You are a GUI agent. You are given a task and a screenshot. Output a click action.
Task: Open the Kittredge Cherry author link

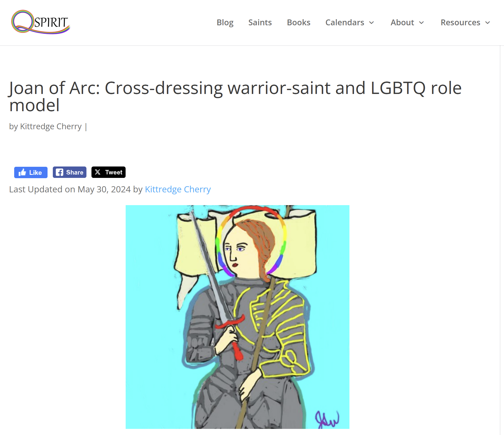[178, 189]
